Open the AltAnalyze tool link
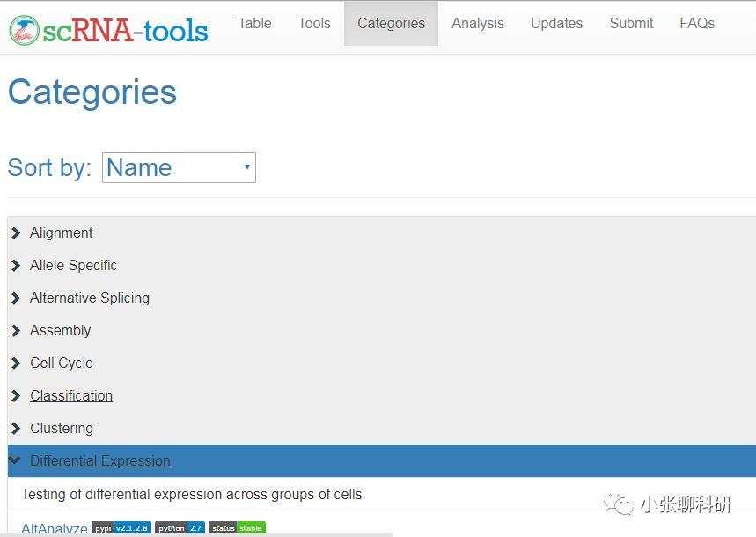Viewport: 756px width, 537px height. tap(54, 529)
